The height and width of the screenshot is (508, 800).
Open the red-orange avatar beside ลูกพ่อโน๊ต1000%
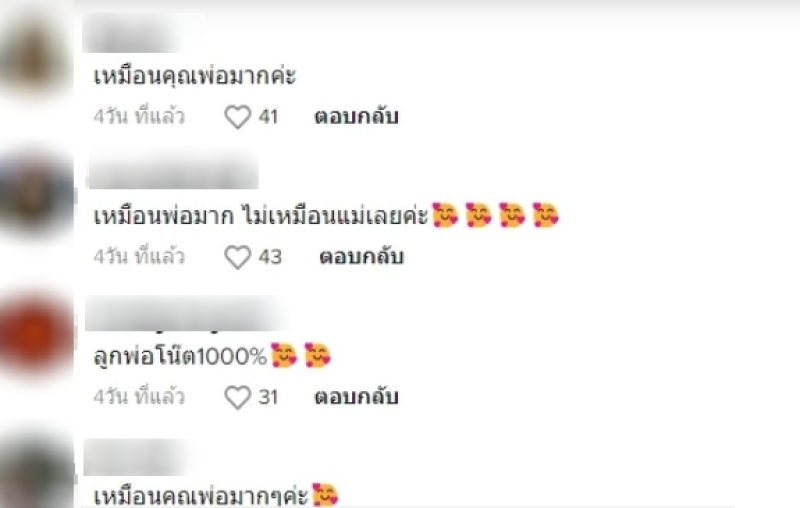click(x=36, y=336)
